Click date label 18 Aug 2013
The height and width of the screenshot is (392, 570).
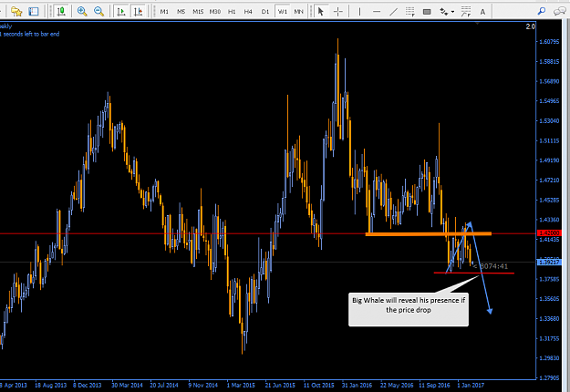(50, 385)
